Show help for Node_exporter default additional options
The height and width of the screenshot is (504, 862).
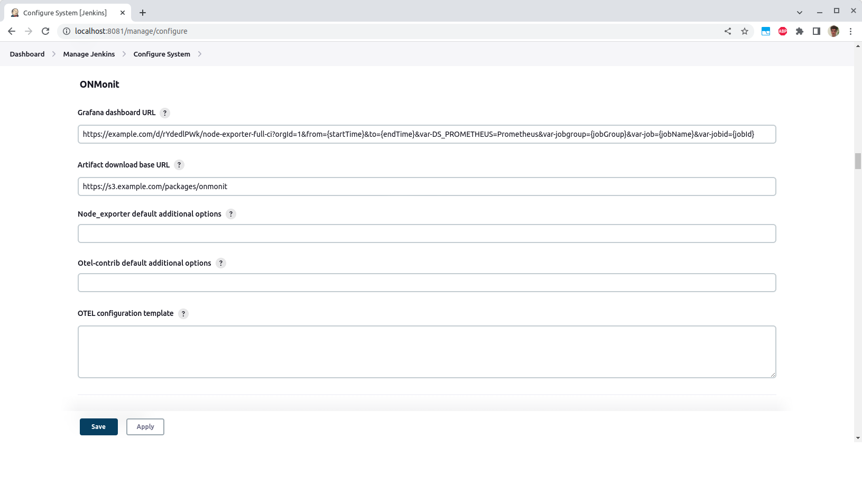pos(231,214)
